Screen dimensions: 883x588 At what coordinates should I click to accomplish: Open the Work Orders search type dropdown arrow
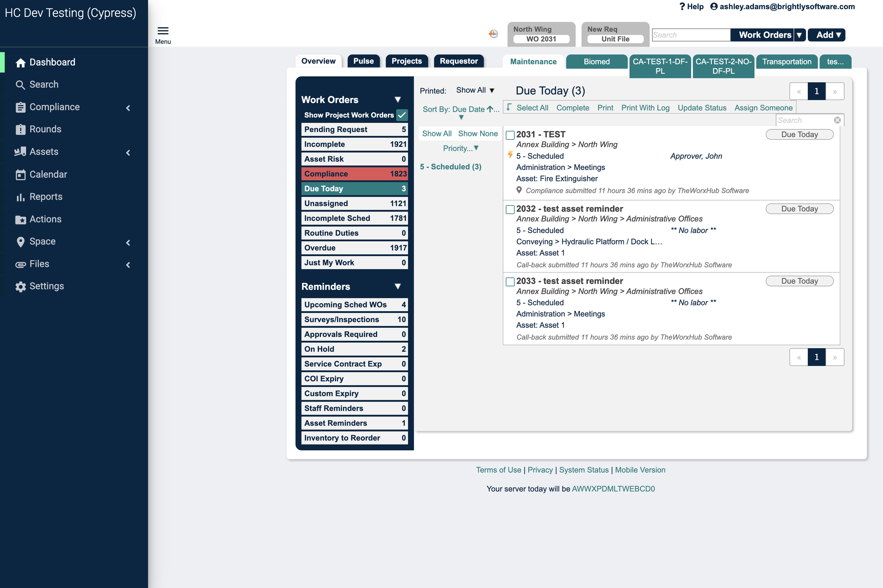[799, 35]
